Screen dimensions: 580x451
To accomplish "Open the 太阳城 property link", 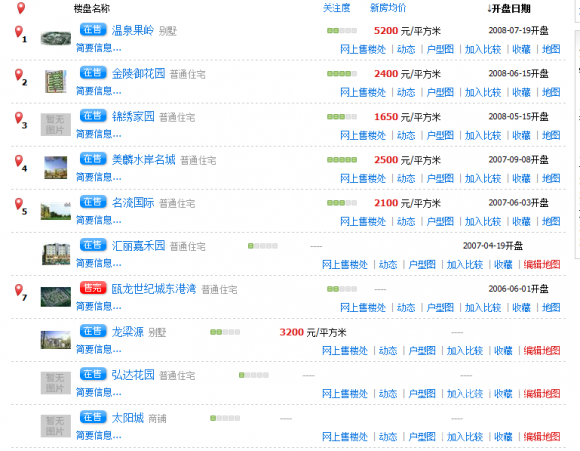I will (128, 418).
